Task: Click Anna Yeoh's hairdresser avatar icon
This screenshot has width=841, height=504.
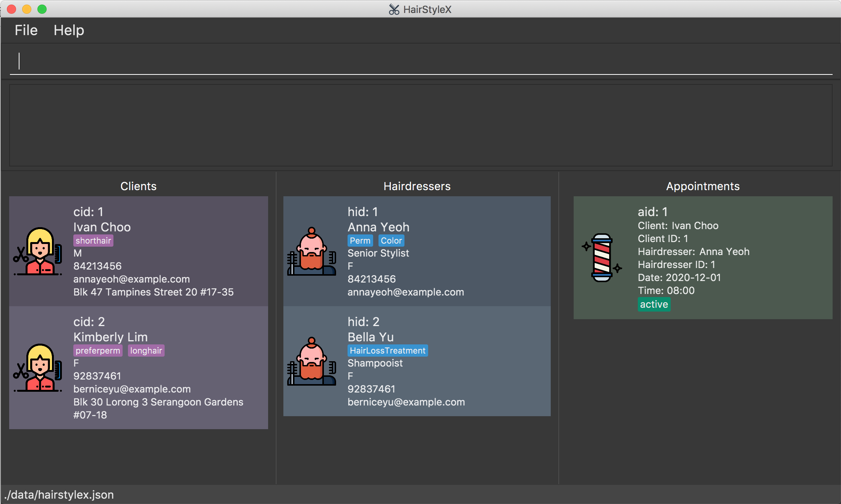Action: pos(312,251)
